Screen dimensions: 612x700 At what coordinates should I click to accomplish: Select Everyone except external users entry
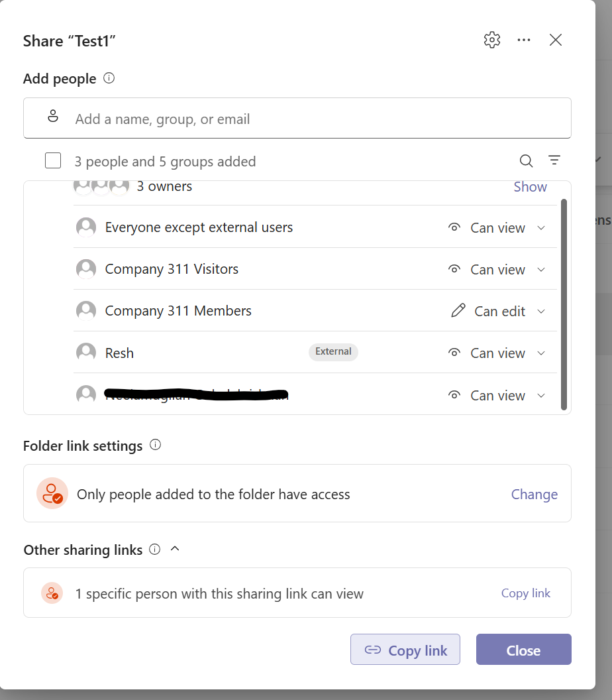(x=315, y=227)
